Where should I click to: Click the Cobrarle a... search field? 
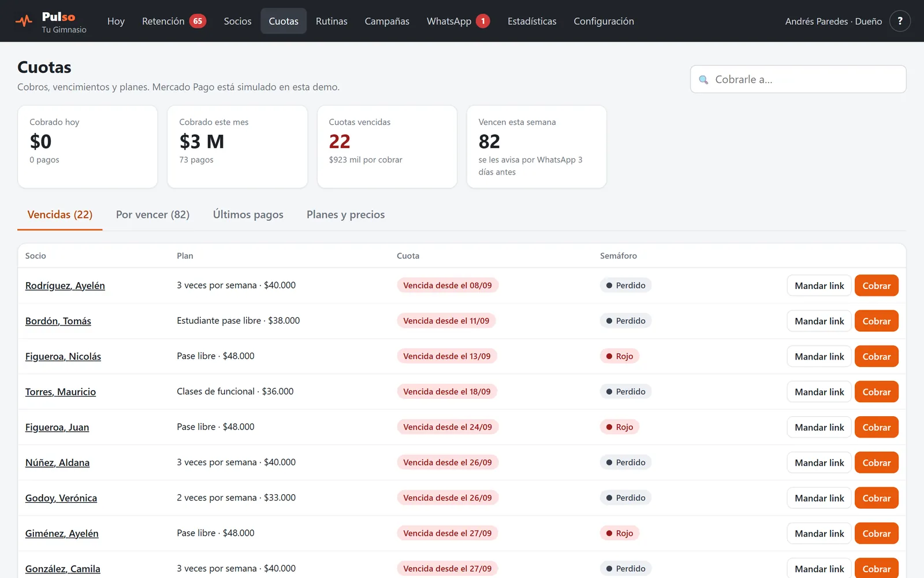click(x=798, y=79)
